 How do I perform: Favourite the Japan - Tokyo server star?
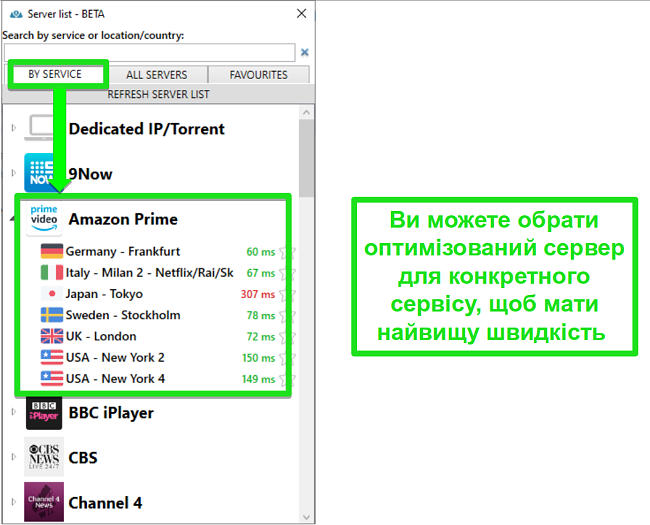click(x=287, y=294)
